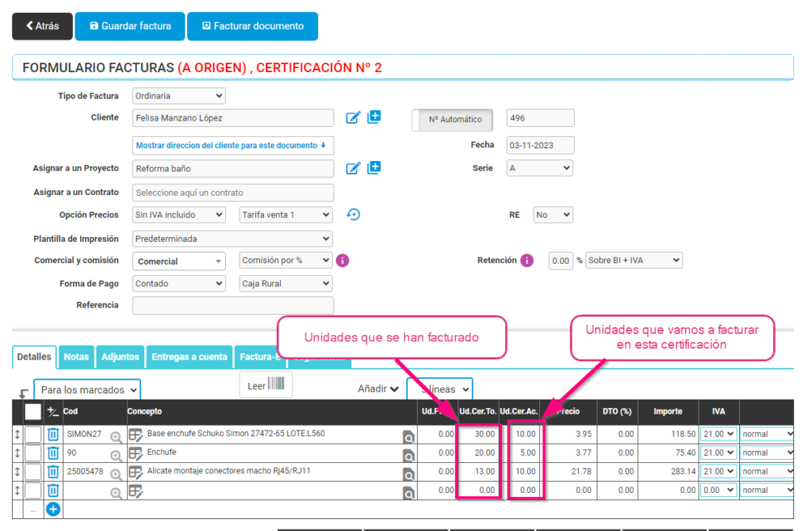This screenshot has width=812, height=531.
Task: Click the Leer barcode scanner button
Action: (266, 385)
